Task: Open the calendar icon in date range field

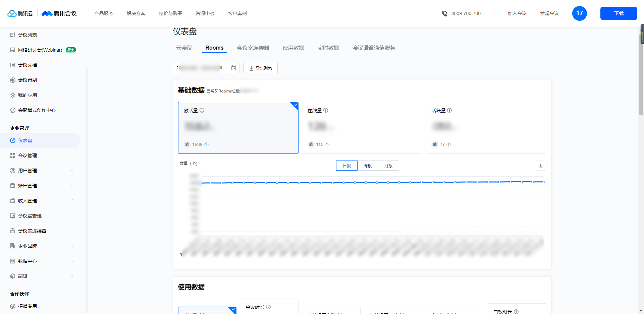Action: 234,68
